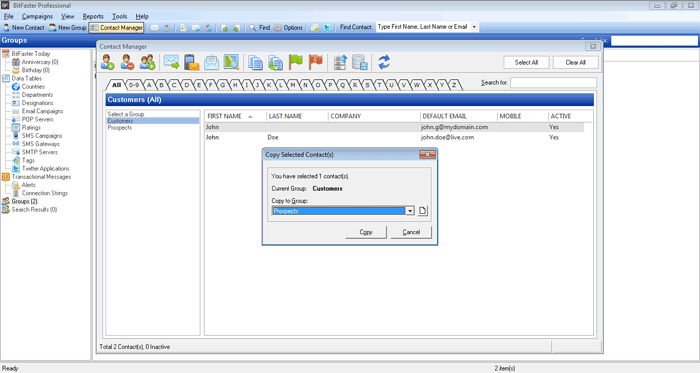Screen dimensions: 700x373
Task: Select Birthday (0) in the tree
Action: [36, 70]
